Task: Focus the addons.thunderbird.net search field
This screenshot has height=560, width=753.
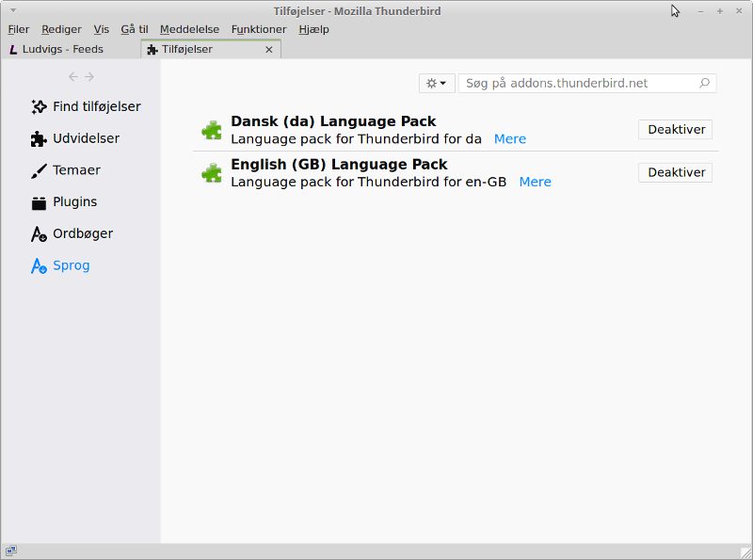Action: [x=586, y=83]
